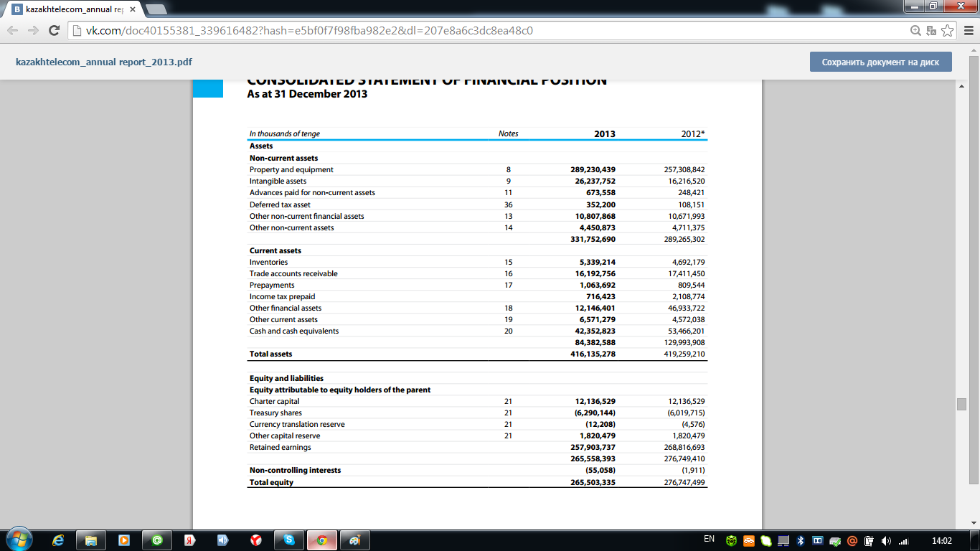Screen dimensions: 980x551
Task: Click Trade accounts receivable label
Action: pyautogui.click(x=293, y=273)
